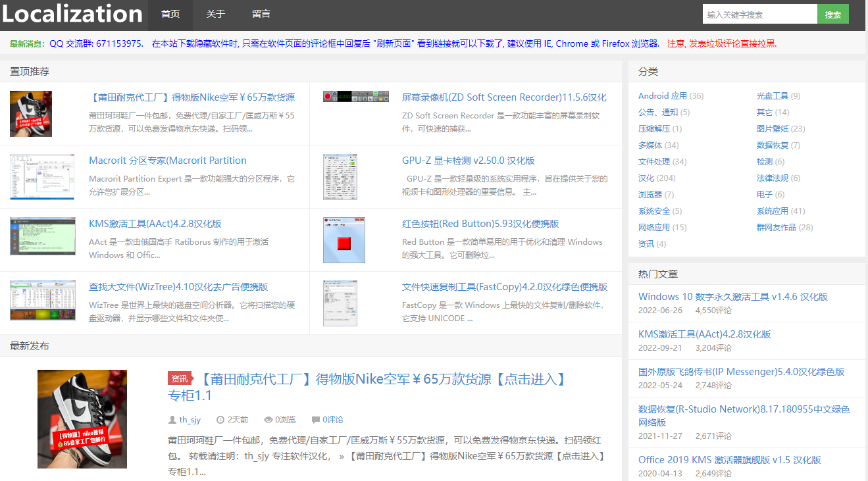Image resolution: width=868 pixels, height=481 pixels.
Task: Open the 压缩解压 category
Action: pos(654,129)
